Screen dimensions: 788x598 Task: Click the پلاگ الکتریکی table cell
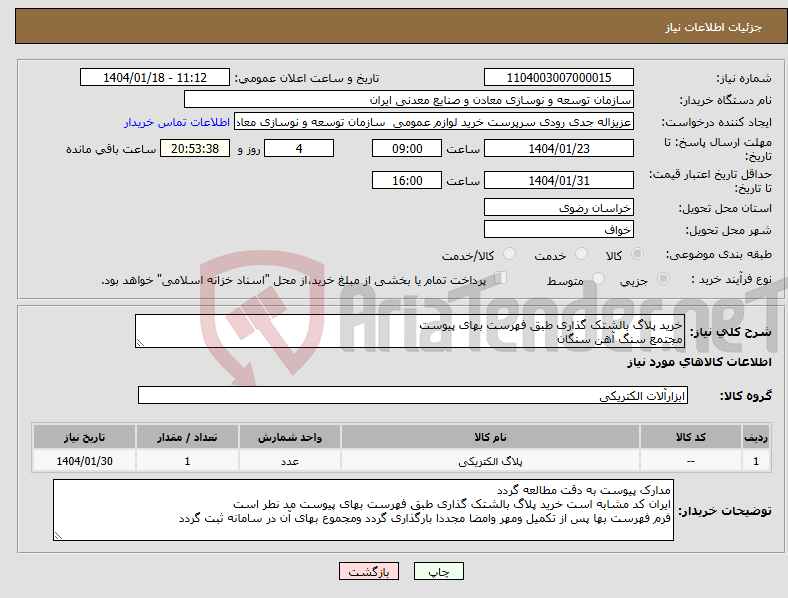[490, 461]
